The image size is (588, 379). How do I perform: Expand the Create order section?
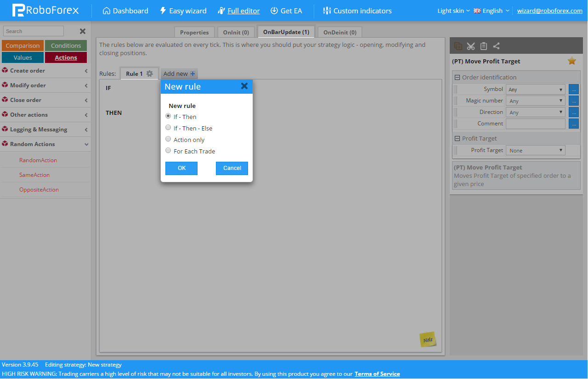45,71
